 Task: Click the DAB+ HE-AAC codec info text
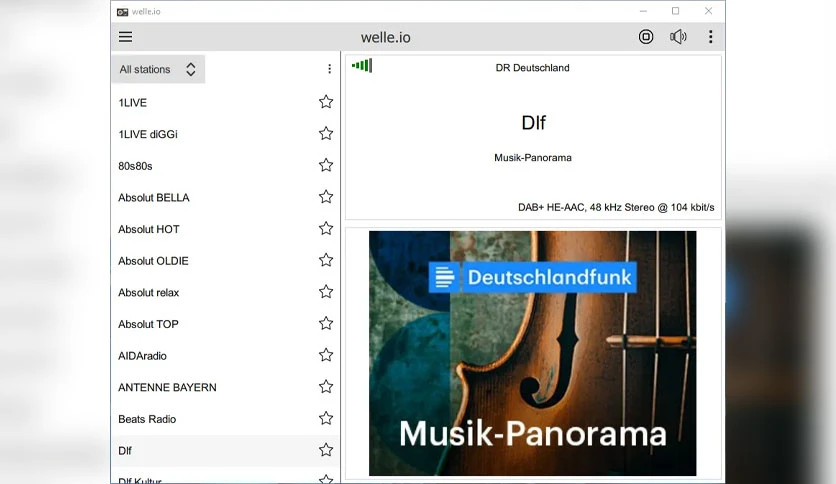[x=616, y=207]
